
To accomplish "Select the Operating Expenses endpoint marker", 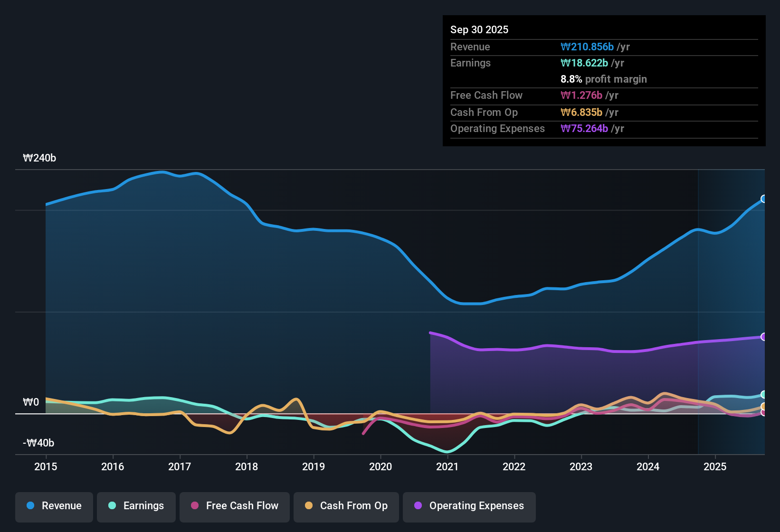I will pos(764,337).
